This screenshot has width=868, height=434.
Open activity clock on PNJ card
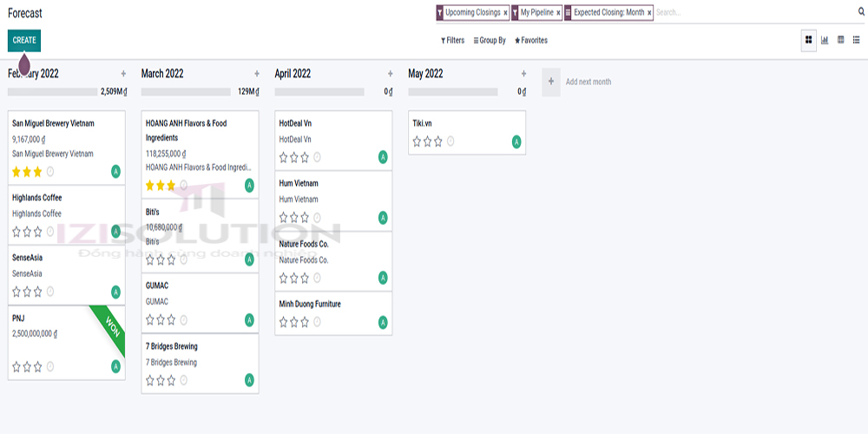point(50,366)
